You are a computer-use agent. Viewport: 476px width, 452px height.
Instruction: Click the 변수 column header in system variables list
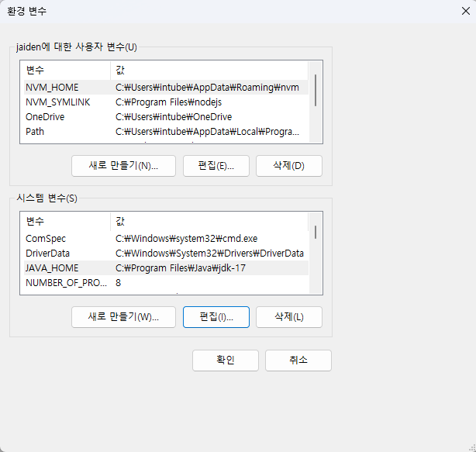click(x=67, y=221)
